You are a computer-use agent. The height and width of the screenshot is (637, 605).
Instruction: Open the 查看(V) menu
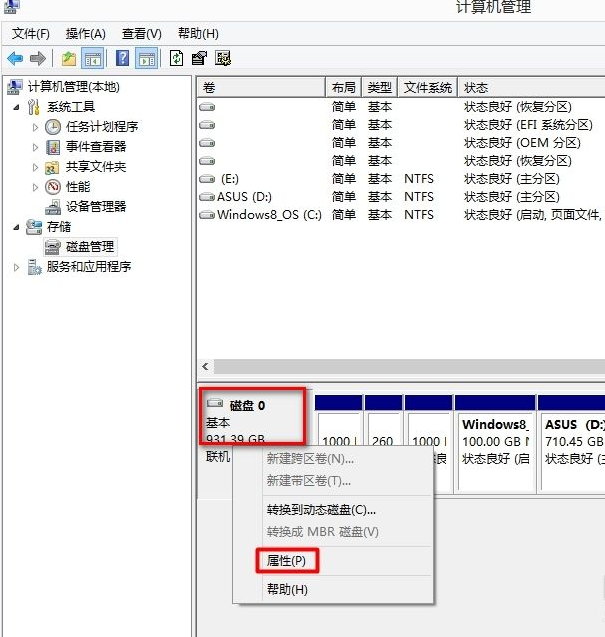tap(141, 34)
